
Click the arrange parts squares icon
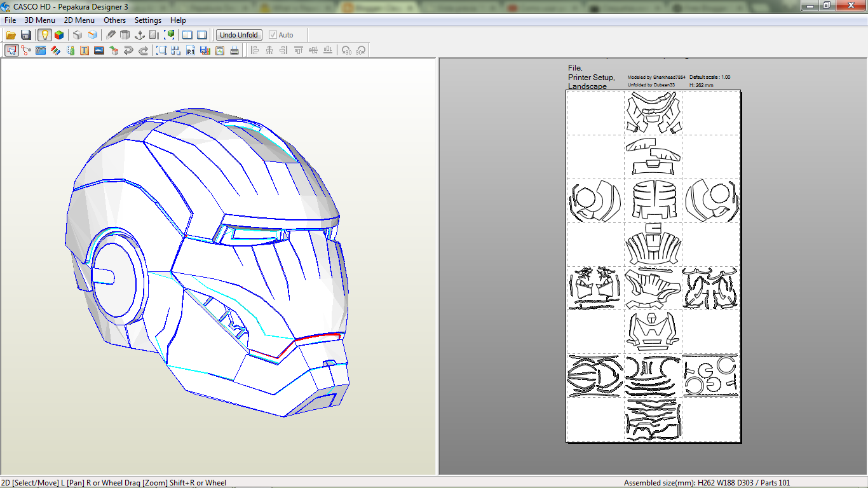point(176,50)
